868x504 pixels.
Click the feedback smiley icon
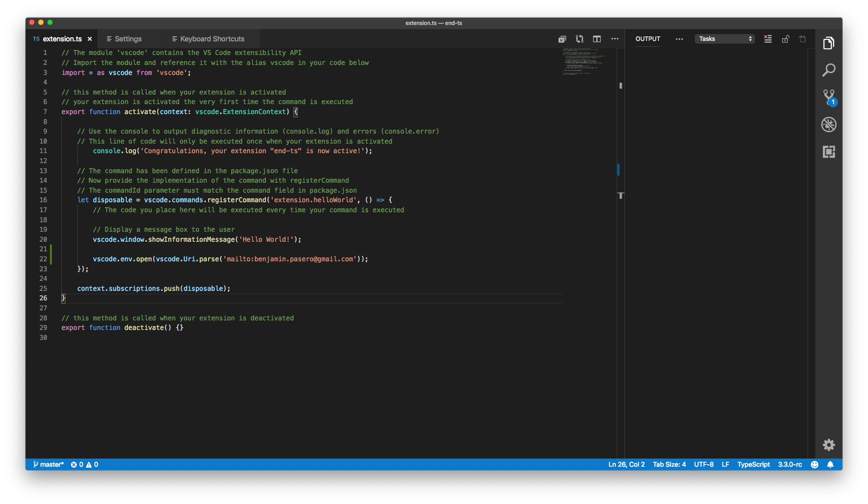pos(814,464)
